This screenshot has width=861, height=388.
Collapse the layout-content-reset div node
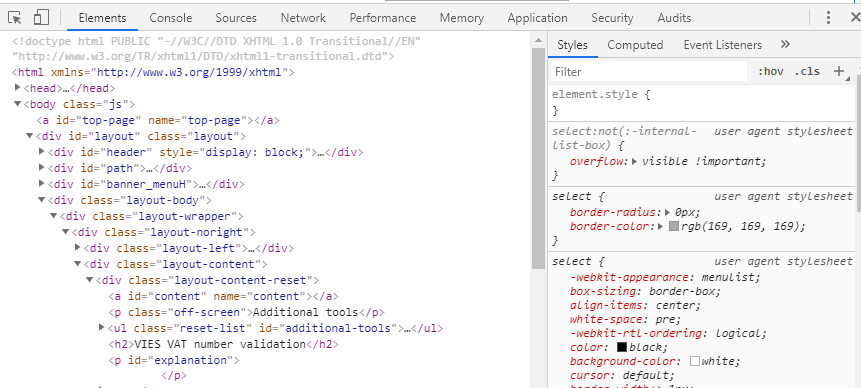90,280
